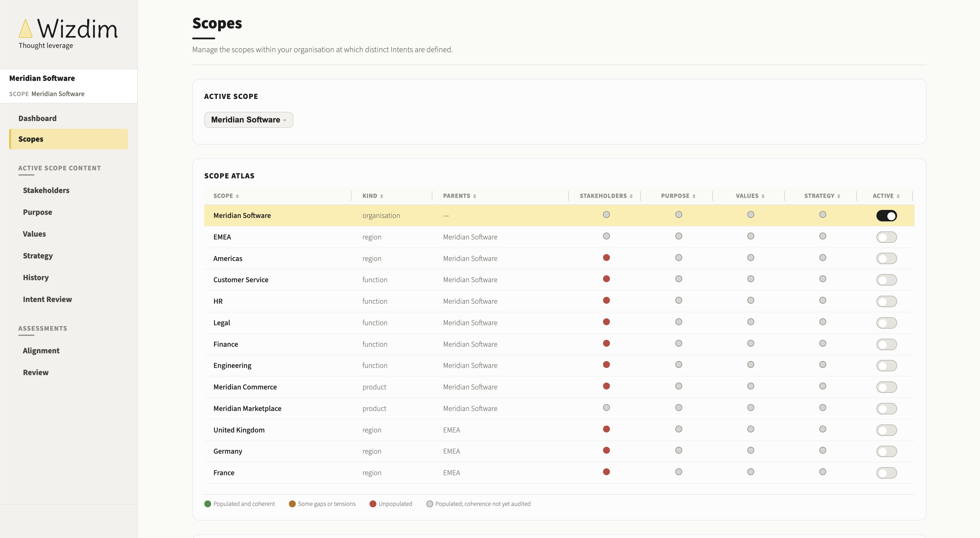
Task: Click Legal strategy grey status dot
Action: click(x=822, y=322)
